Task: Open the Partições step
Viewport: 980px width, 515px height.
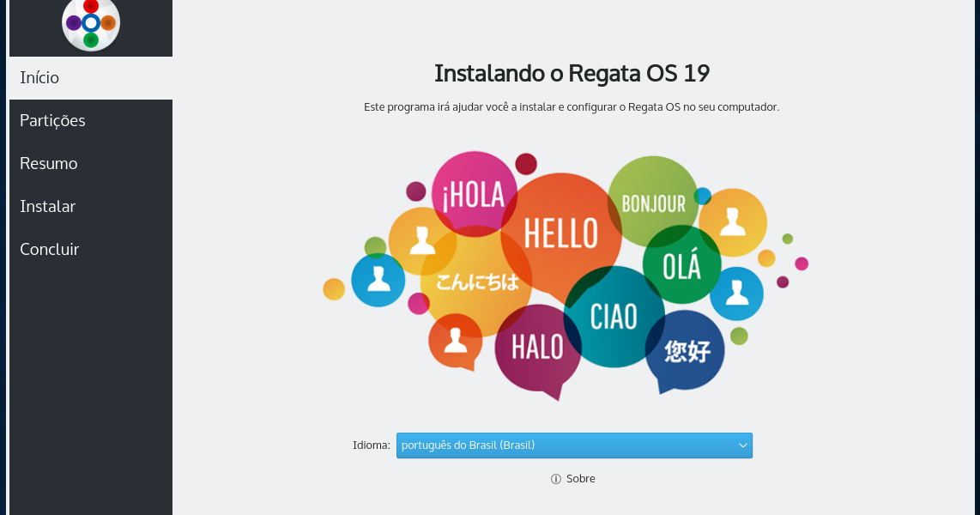Action: [52, 120]
